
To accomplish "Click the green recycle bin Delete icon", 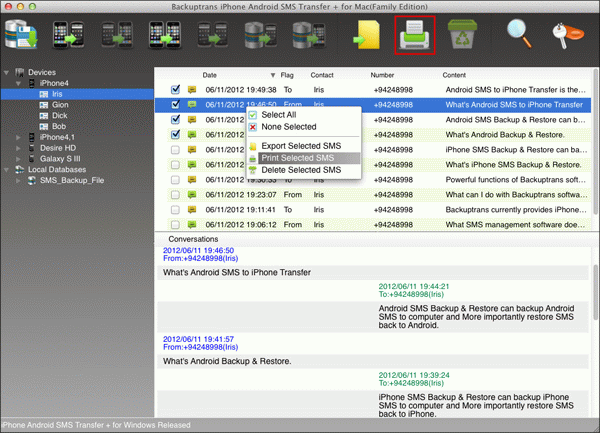I will tap(462, 34).
